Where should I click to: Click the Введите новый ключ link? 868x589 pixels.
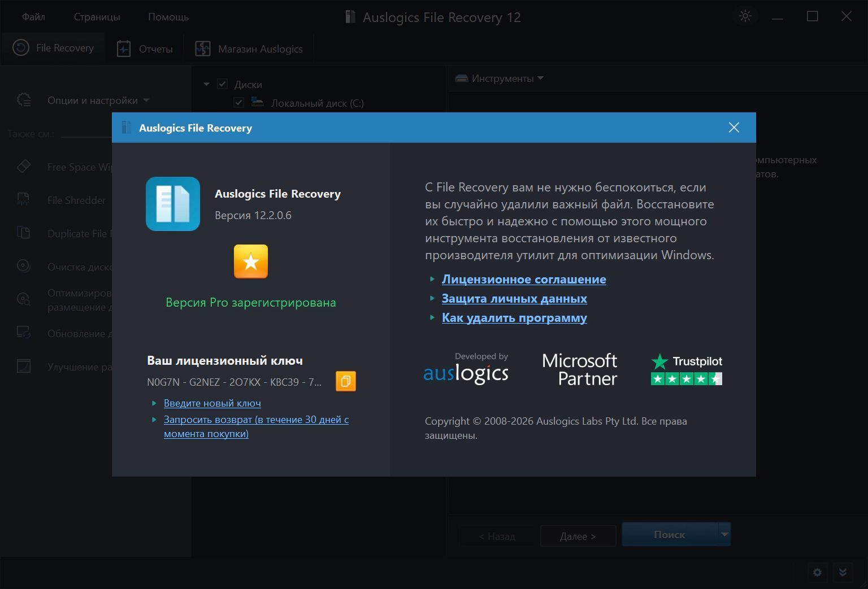coord(212,403)
